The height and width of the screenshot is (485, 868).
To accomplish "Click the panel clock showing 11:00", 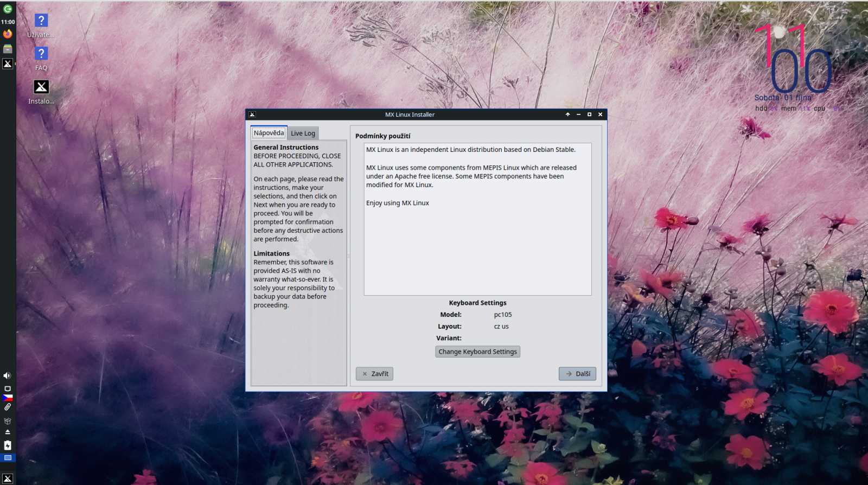I will (8, 22).
